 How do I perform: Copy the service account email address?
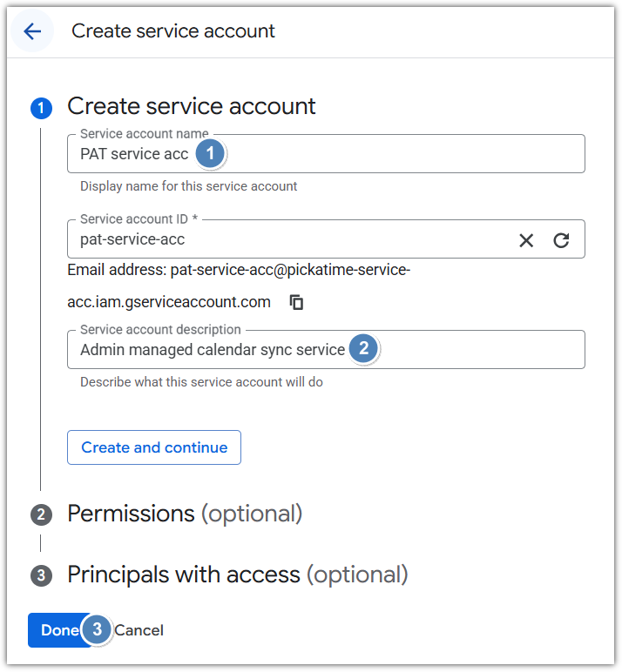297,302
